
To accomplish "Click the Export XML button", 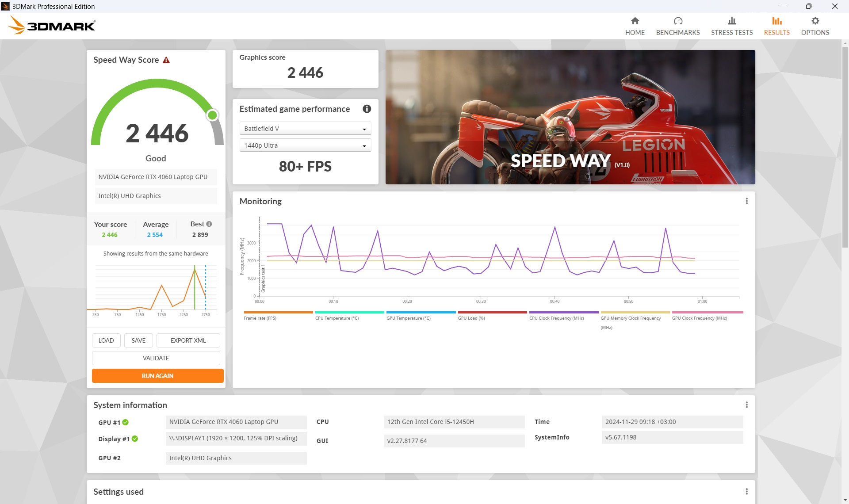I will click(x=188, y=340).
